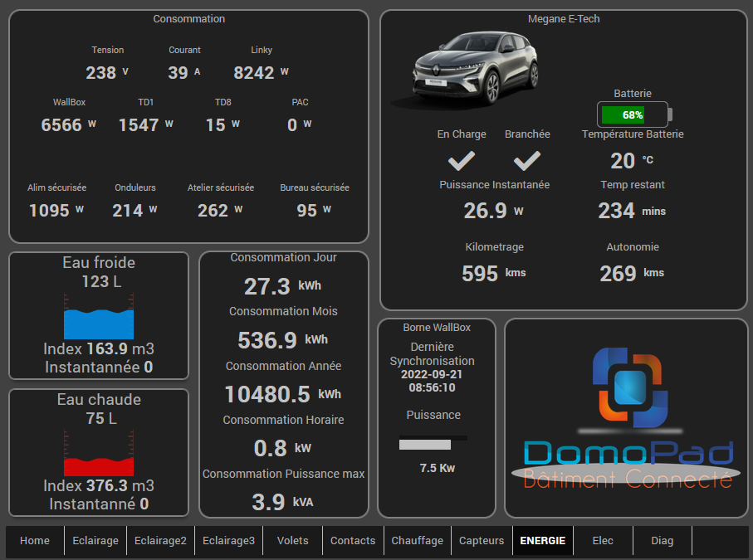Image resolution: width=753 pixels, height=560 pixels.
Task: Switch to the Eclairage tab
Action: pyautogui.click(x=95, y=540)
